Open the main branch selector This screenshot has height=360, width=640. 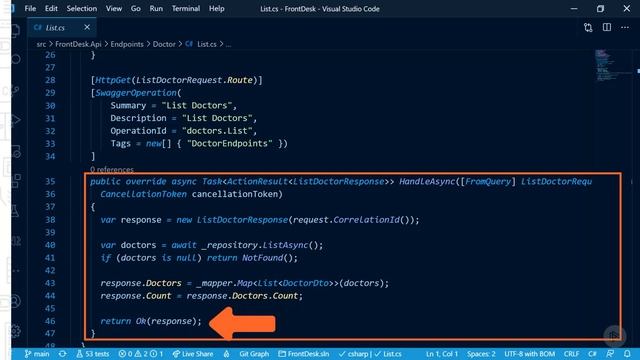(x=37, y=354)
